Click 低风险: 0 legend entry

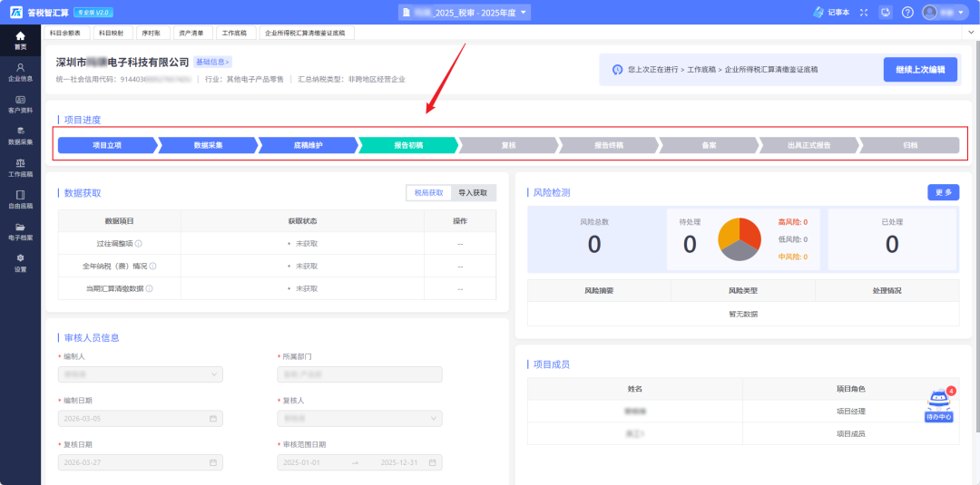tap(792, 239)
